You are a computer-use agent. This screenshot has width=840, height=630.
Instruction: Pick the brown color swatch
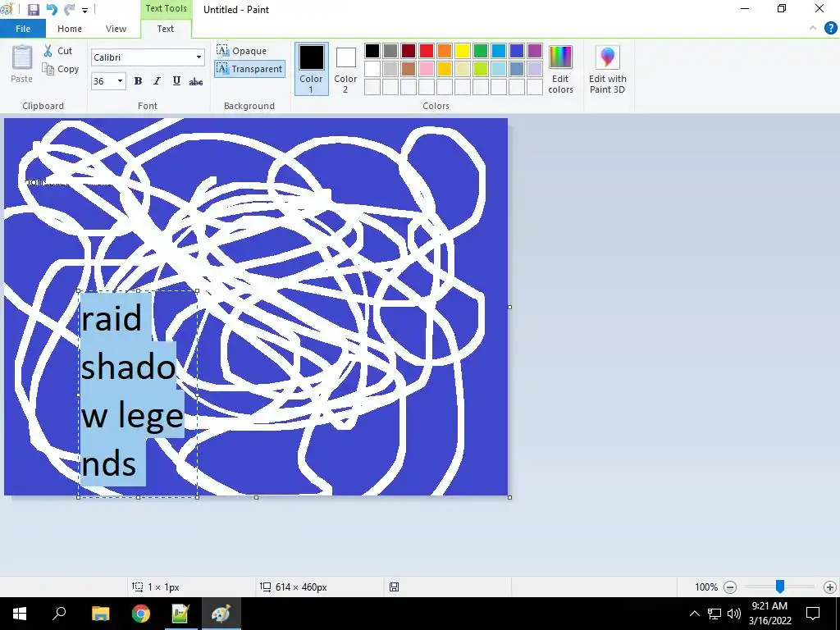click(x=409, y=69)
